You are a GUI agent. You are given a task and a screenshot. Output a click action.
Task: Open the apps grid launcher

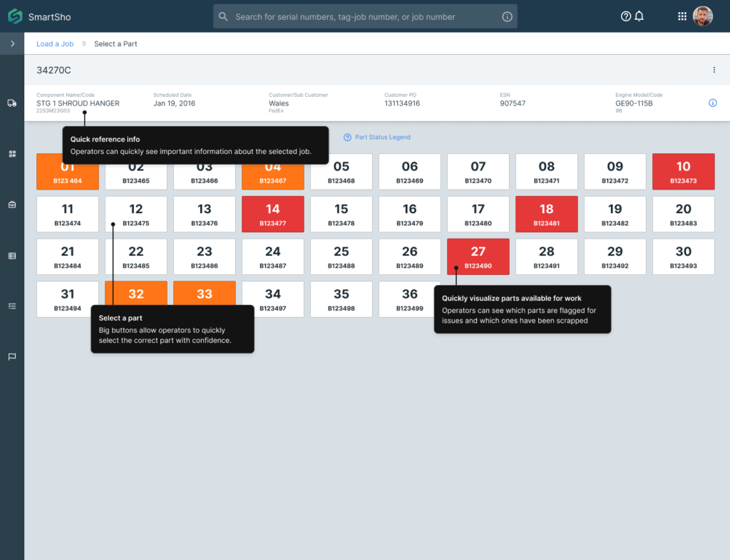pyautogui.click(x=682, y=16)
